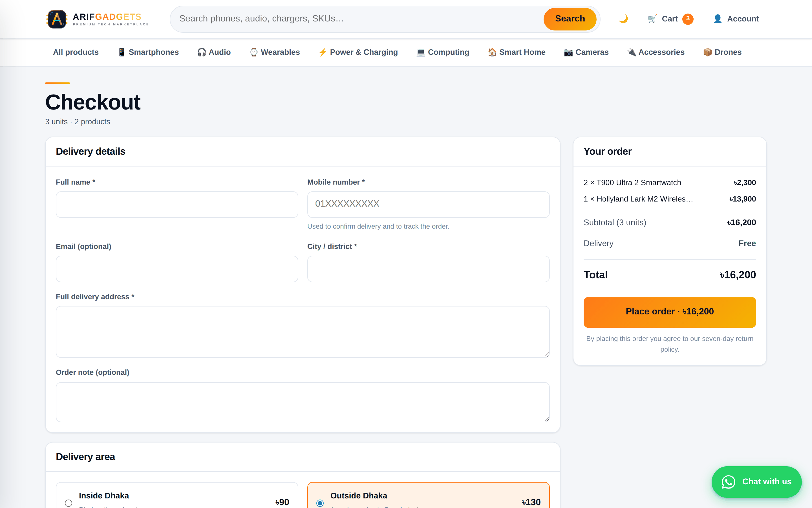Click the Audio headphones icon
Screen dimensions: 812x508
202,52
